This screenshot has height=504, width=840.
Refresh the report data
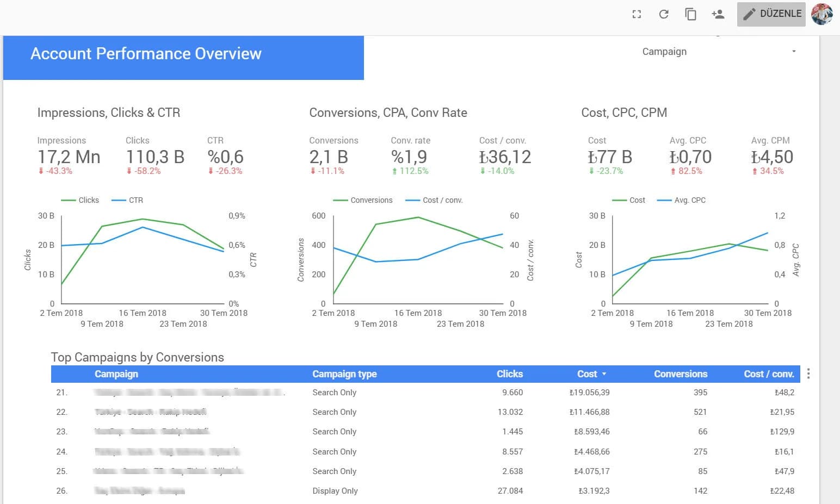click(663, 14)
